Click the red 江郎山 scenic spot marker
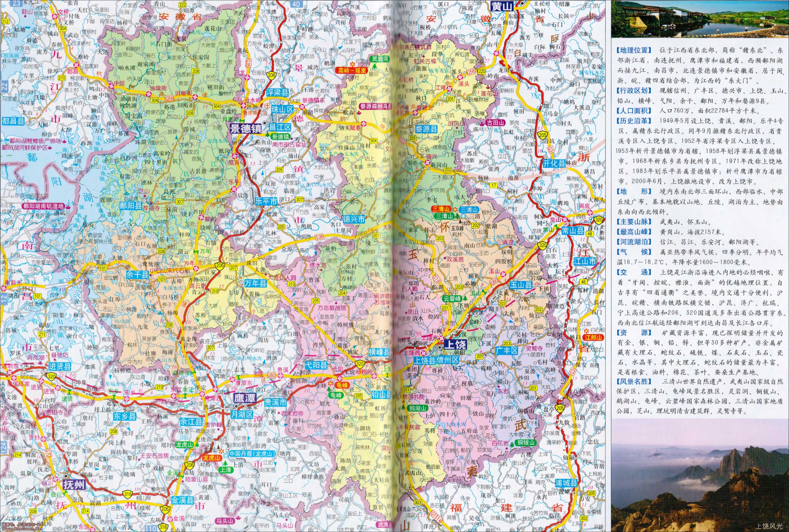The image size is (789, 532). click(594, 337)
